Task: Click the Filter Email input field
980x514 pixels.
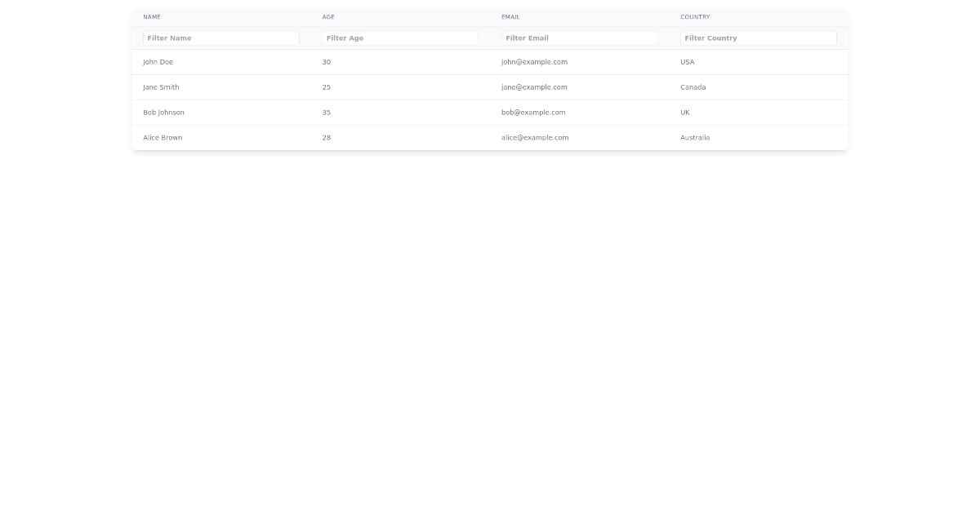Action: (580, 38)
